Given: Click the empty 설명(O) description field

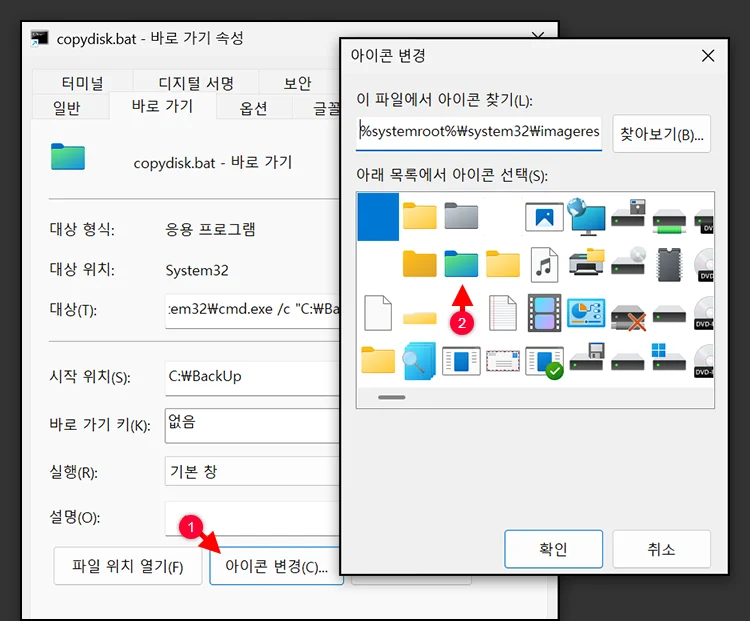Looking at the screenshot, I should click(x=253, y=519).
